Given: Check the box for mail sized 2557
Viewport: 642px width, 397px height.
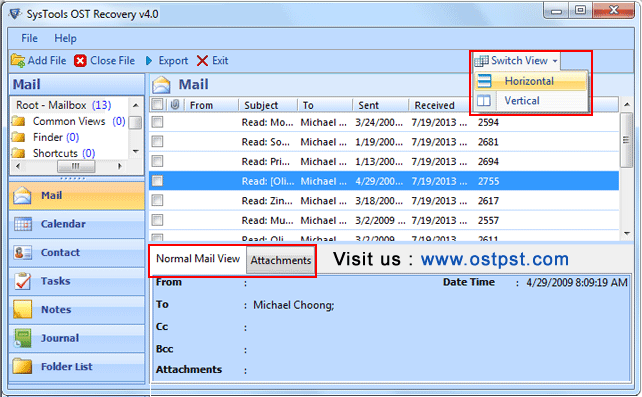Looking at the screenshot, I should click(x=157, y=220).
